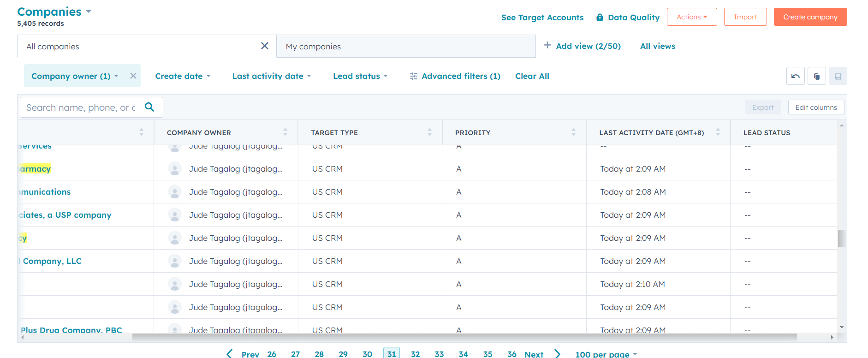Click the search magnifier icon

149,107
